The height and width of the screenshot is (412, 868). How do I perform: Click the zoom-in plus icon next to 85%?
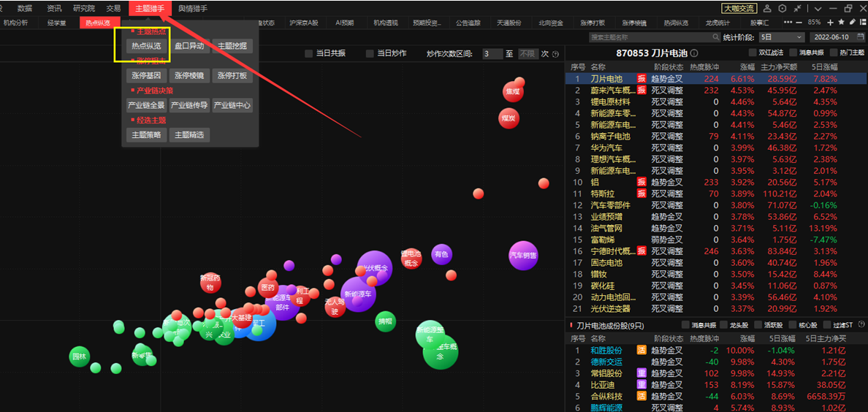pos(831,23)
